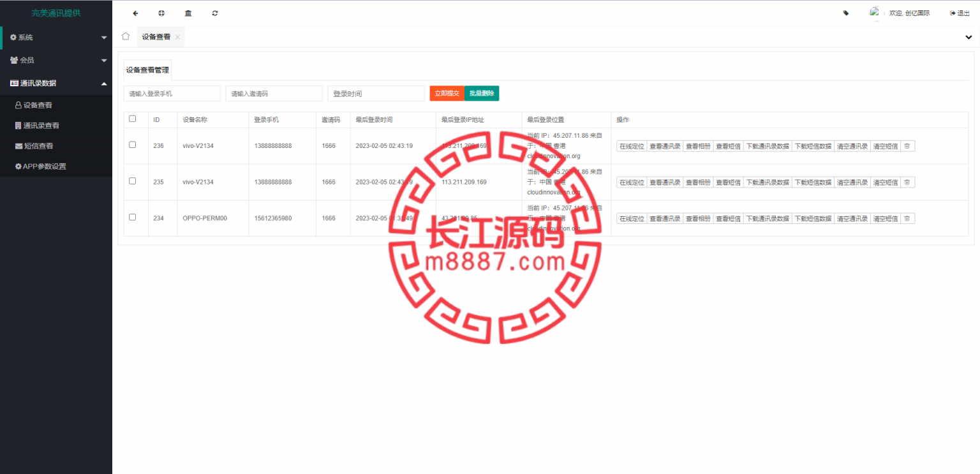The width and height of the screenshot is (980, 474).
Task: Click 清空短信 for device 235
Action: pyautogui.click(x=886, y=182)
